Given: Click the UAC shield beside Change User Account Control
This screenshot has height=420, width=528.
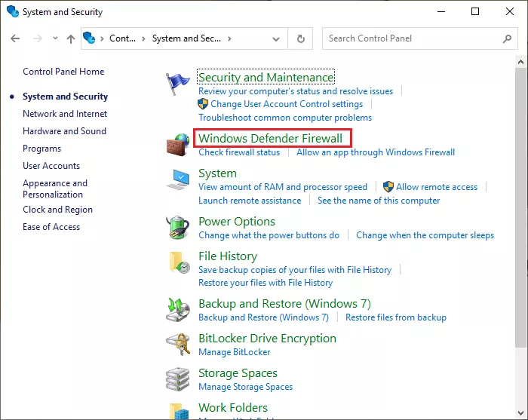Looking at the screenshot, I should 203,104.
